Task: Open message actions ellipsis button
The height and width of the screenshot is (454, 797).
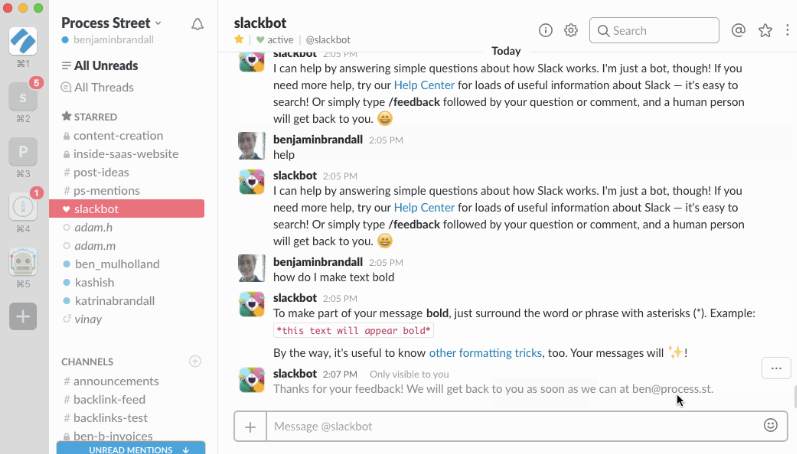Action: [x=776, y=368]
